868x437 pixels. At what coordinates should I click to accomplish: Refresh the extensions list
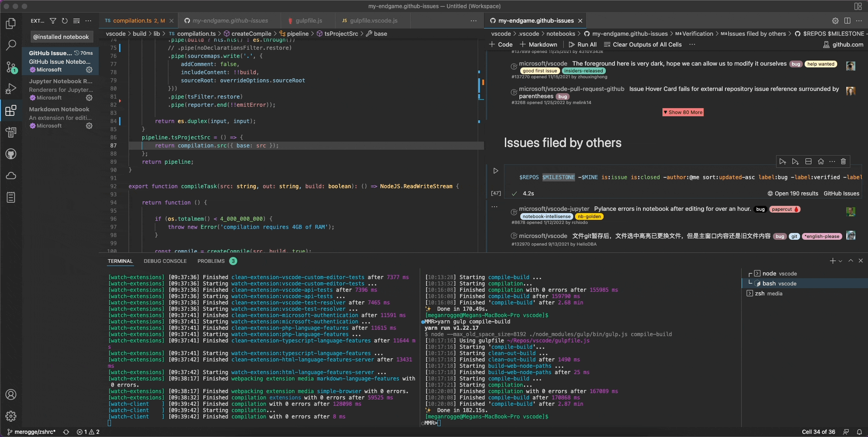click(65, 21)
